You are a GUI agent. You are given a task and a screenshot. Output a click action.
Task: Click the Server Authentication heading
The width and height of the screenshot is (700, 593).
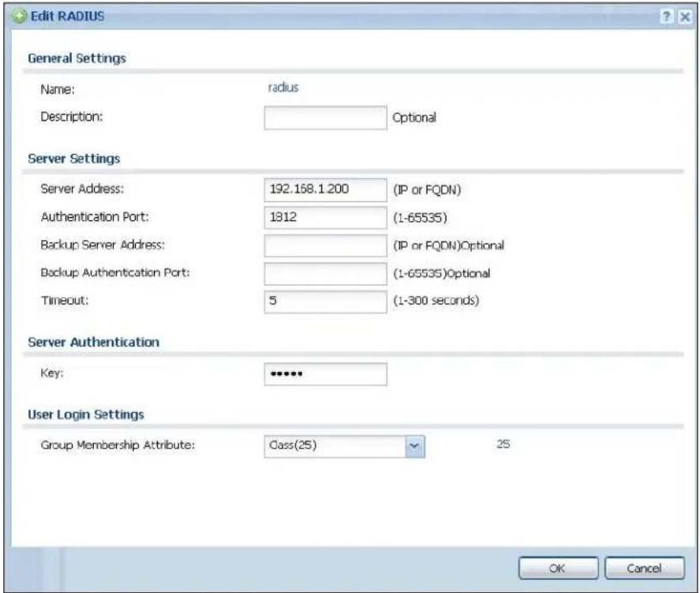93,342
